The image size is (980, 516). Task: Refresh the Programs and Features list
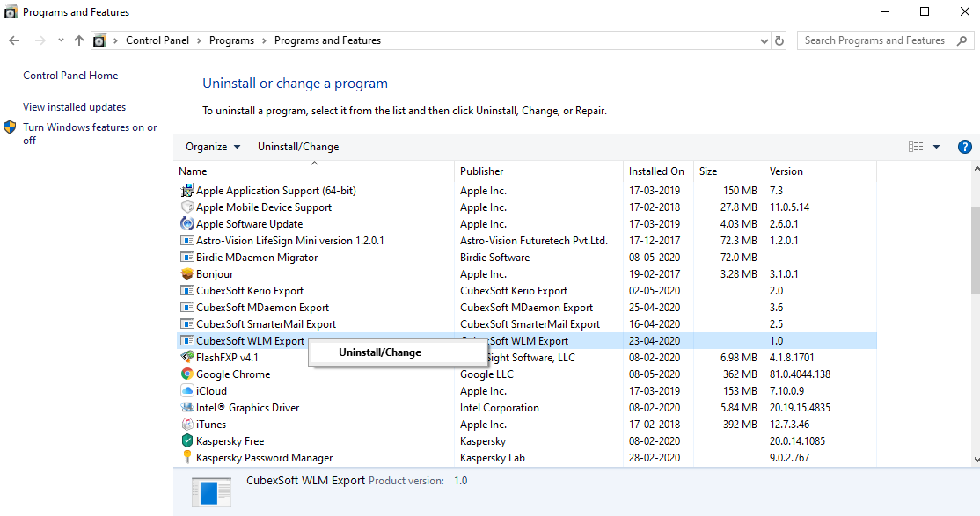779,40
